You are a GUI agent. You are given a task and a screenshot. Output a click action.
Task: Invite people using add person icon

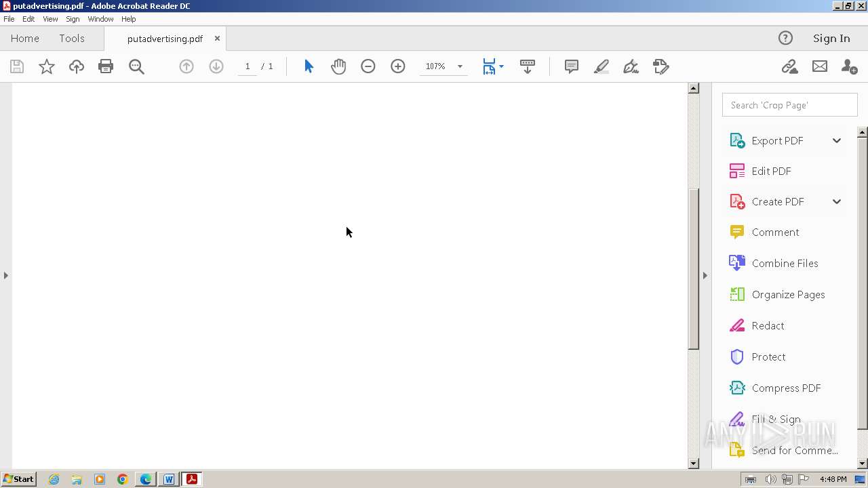(849, 66)
